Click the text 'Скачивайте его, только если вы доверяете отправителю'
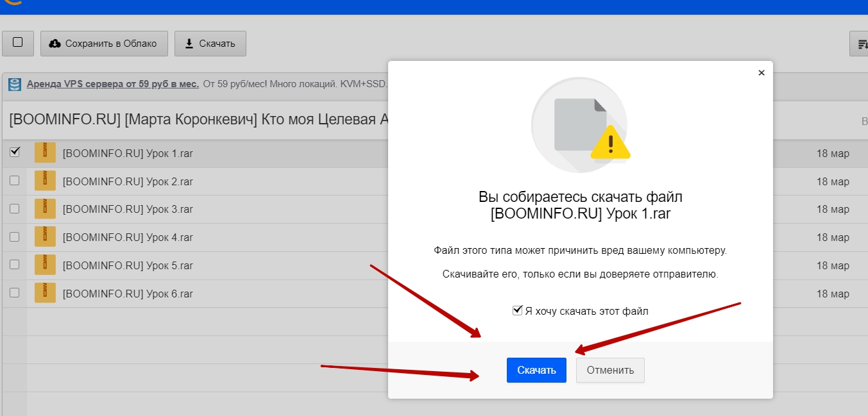This screenshot has width=868, height=416. click(x=581, y=274)
